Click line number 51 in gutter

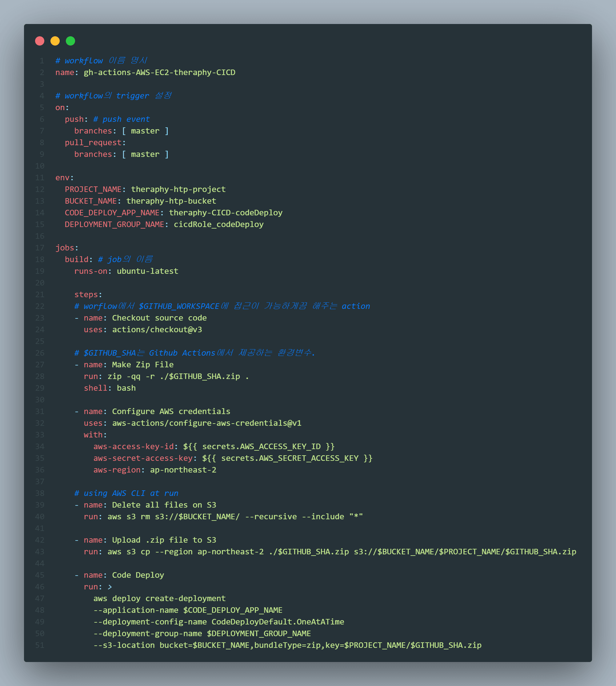(40, 645)
